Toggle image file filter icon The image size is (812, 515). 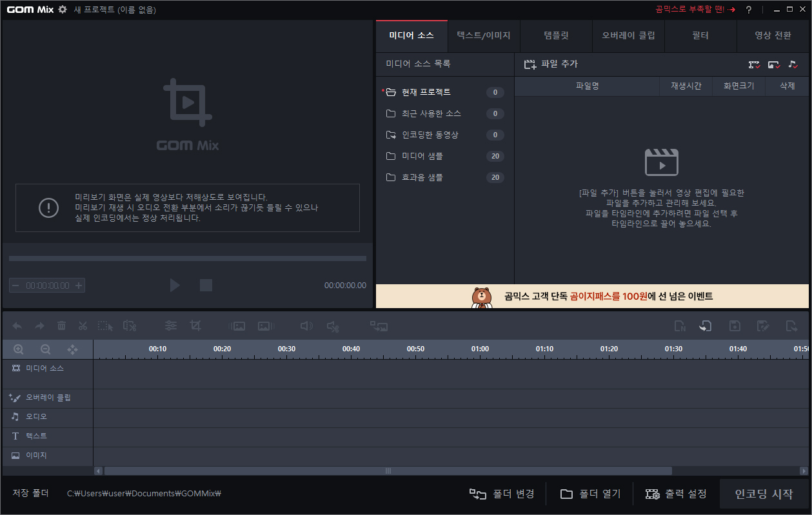coord(774,64)
